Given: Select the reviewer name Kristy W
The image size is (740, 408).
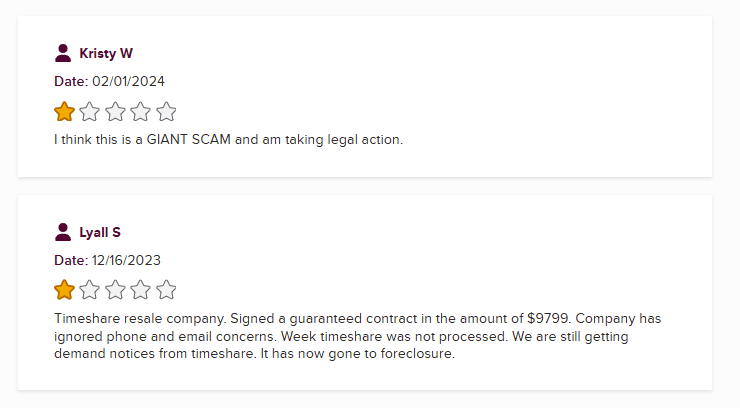Looking at the screenshot, I should pyautogui.click(x=106, y=54).
